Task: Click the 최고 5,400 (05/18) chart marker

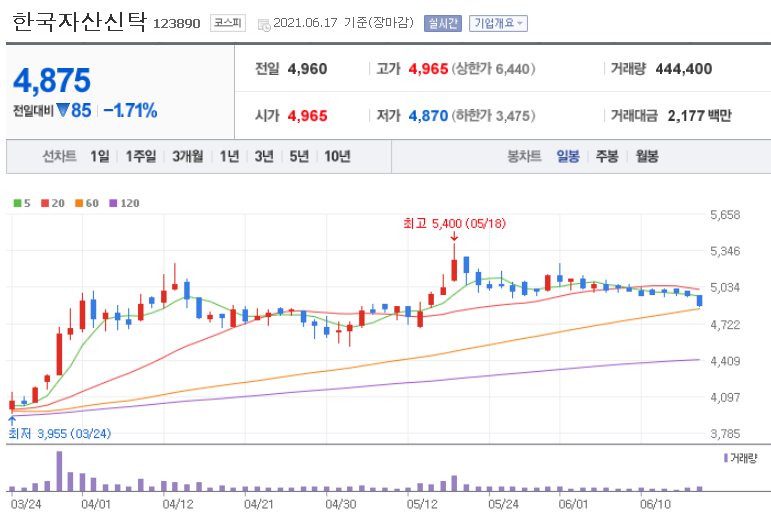Action: tap(454, 224)
